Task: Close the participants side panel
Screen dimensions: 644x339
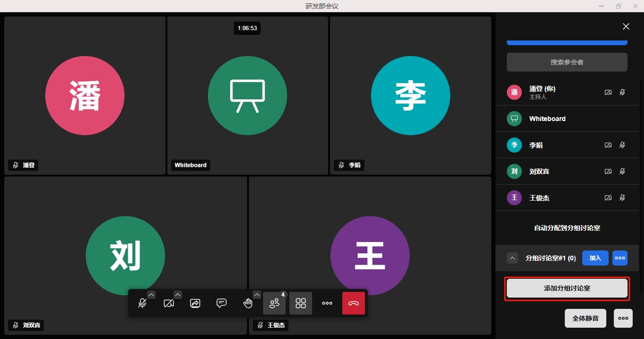Action: pos(626,26)
